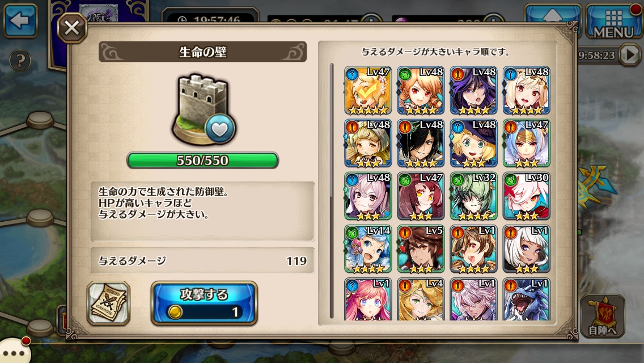Choose the Lv32 green-haired character

click(x=473, y=196)
